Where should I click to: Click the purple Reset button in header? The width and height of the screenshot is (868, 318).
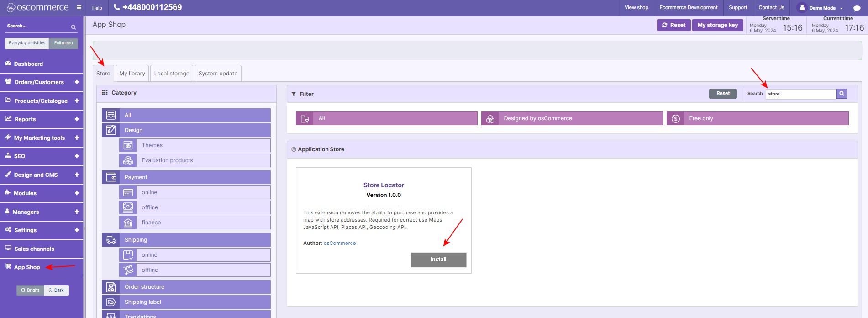click(673, 25)
